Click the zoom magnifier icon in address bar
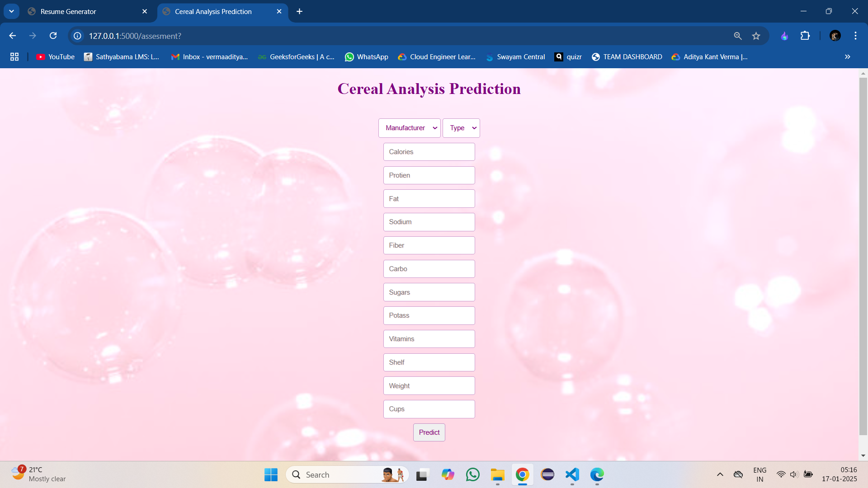This screenshot has height=488, width=868. point(738,36)
